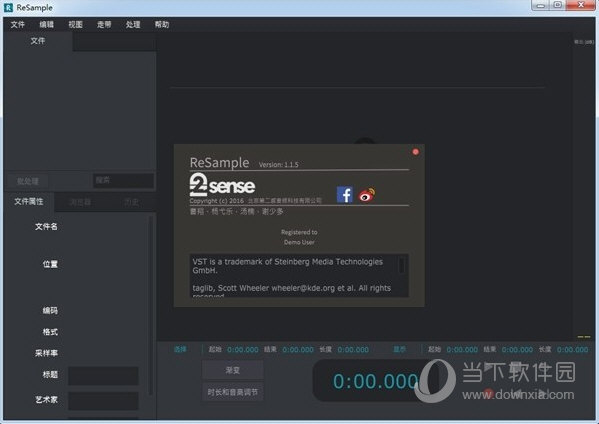
Task: Switch to the 浏览器 tab
Action: pos(80,202)
